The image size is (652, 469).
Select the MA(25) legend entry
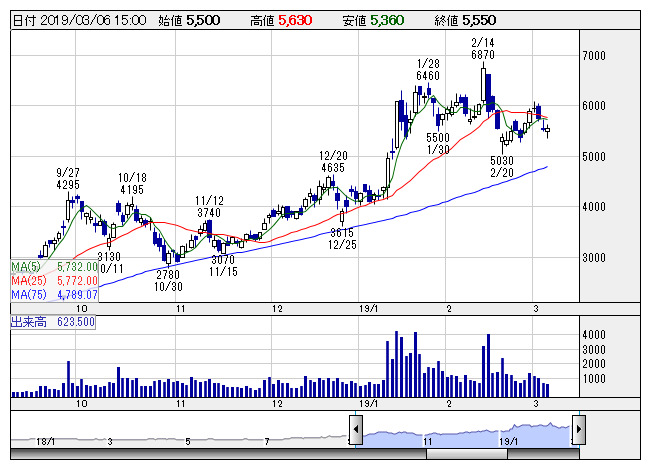(x=54, y=281)
